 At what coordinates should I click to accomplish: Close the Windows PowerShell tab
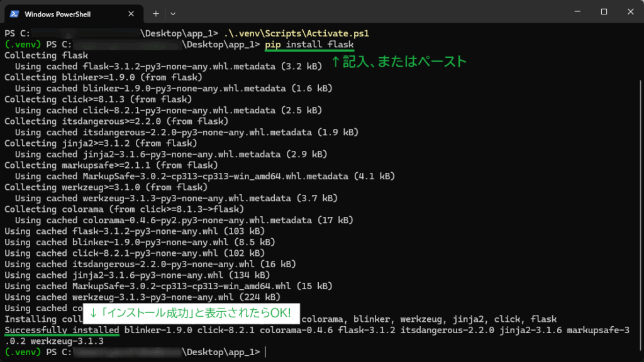(x=131, y=14)
